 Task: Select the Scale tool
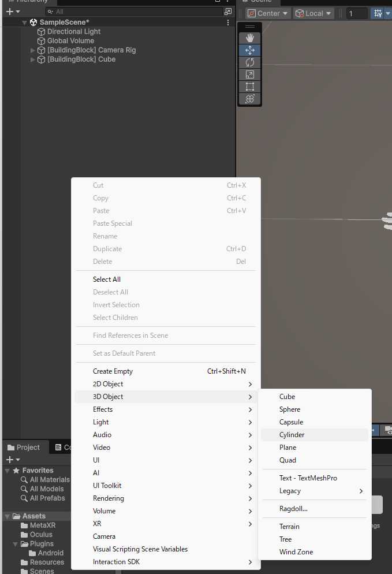pos(250,74)
